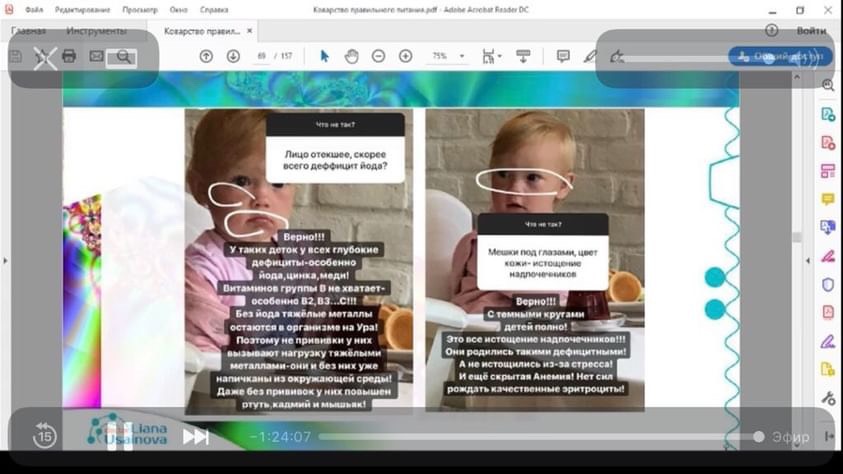Click the Войти sign-in link
This screenshot has height=474, width=843.
tap(811, 31)
